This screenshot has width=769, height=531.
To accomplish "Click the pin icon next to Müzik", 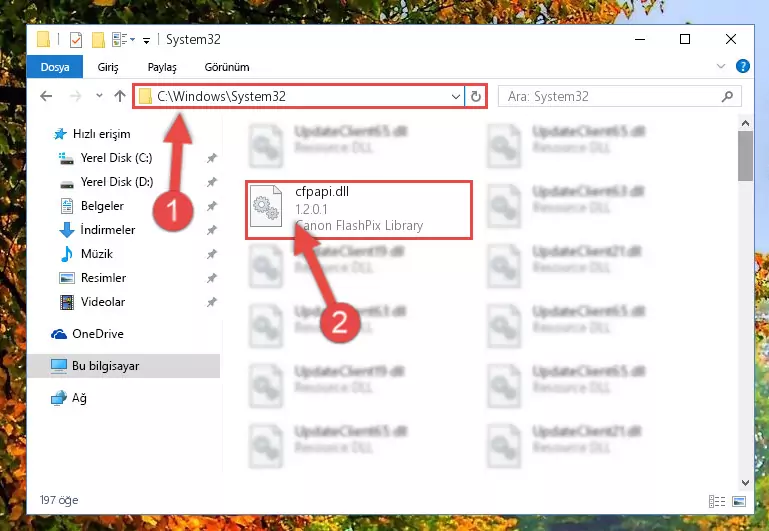I will tap(211, 254).
